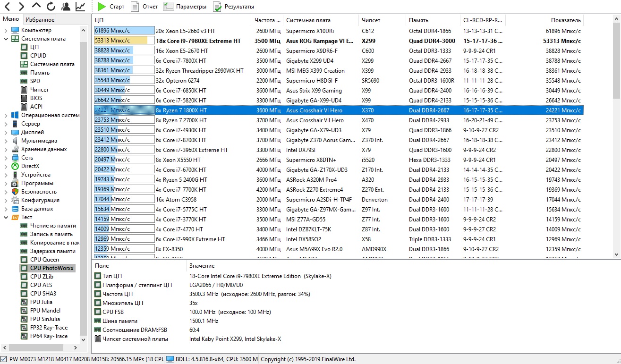The height and width of the screenshot is (364, 621).
Task: Click the Forward navigation arrow
Action: pyautogui.click(x=22, y=7)
